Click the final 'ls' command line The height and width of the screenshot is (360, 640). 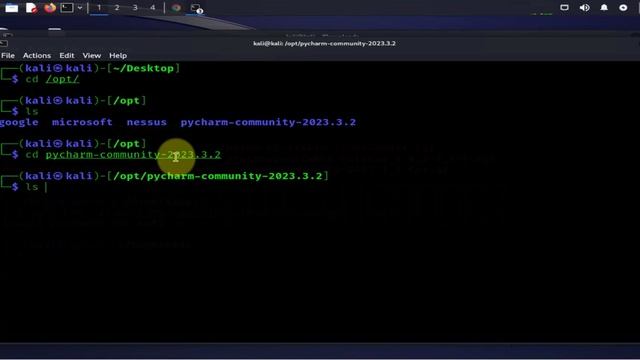pos(32,187)
